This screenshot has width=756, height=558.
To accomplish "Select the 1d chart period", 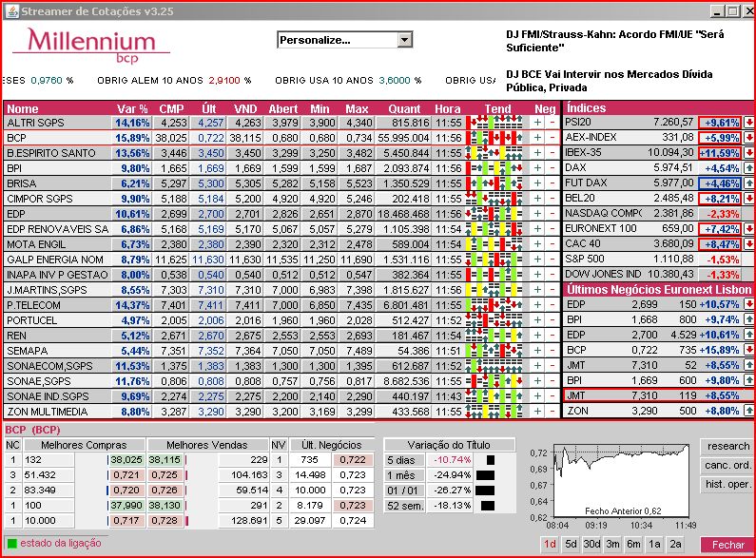I will [550, 544].
